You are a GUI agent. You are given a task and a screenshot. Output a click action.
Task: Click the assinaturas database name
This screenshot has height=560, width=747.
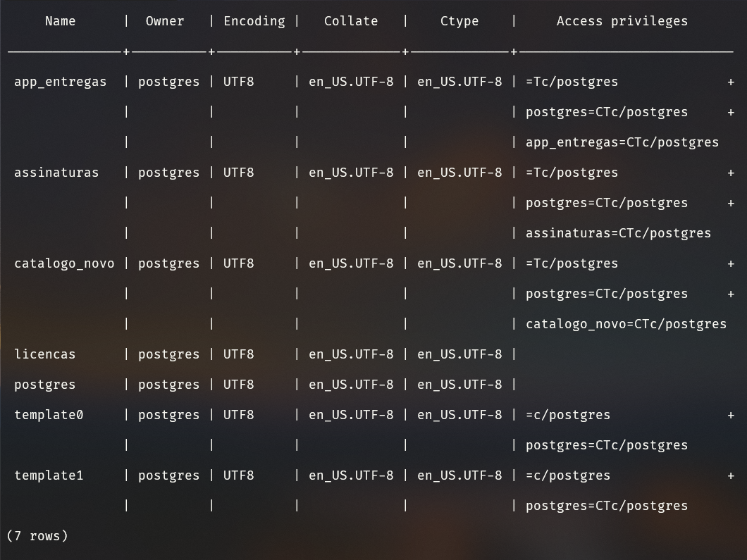coord(56,173)
